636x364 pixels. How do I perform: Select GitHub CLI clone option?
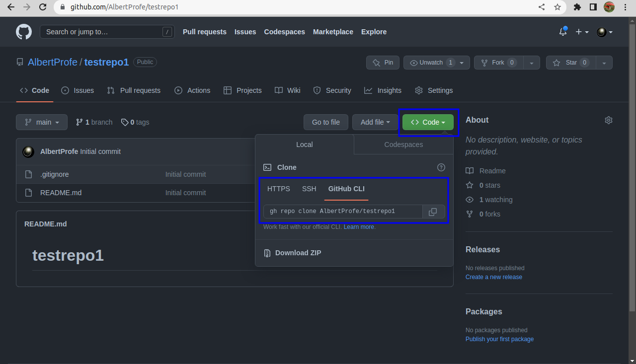(346, 189)
